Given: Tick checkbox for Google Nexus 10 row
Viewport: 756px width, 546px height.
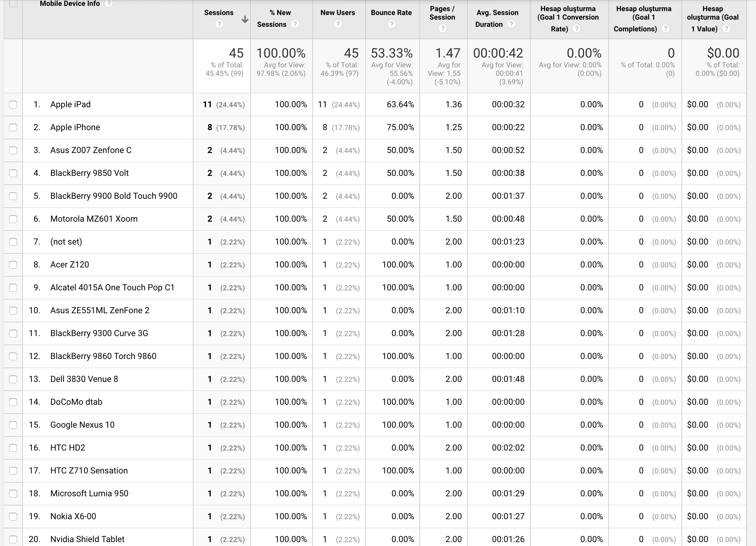Looking at the screenshot, I should (x=13, y=425).
